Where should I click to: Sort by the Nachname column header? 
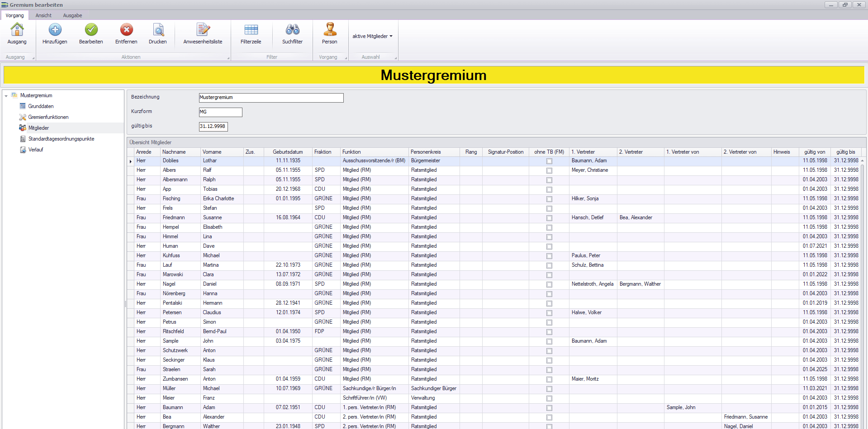(174, 152)
